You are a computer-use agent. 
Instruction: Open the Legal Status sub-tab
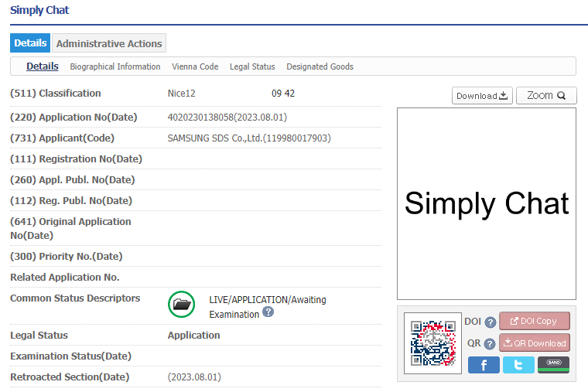tap(252, 66)
